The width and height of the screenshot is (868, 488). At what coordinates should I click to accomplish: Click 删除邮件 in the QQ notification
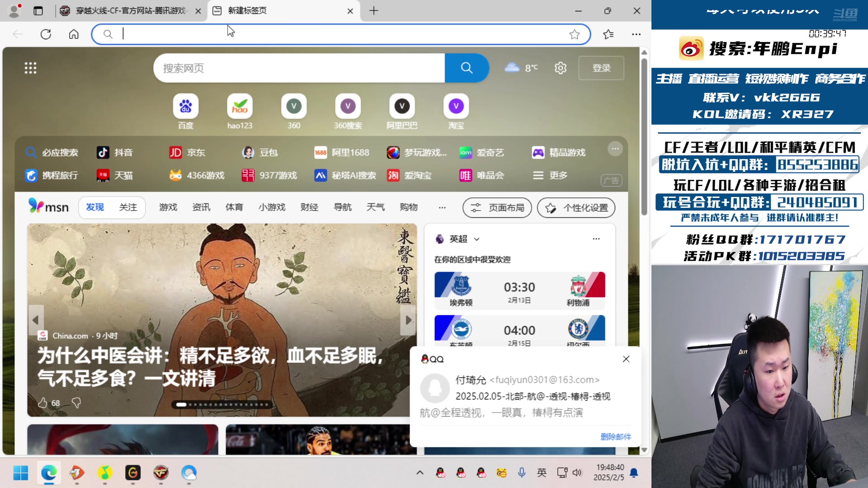click(615, 436)
